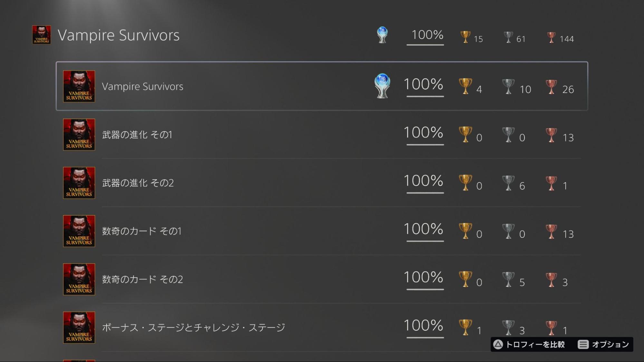
Task: Click the Vampire Survivors header game icon
Action: [x=42, y=35]
